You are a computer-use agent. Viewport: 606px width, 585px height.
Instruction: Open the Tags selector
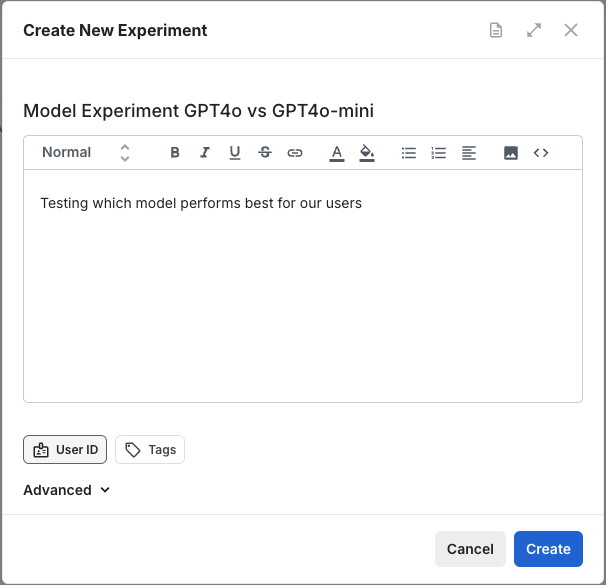150,449
